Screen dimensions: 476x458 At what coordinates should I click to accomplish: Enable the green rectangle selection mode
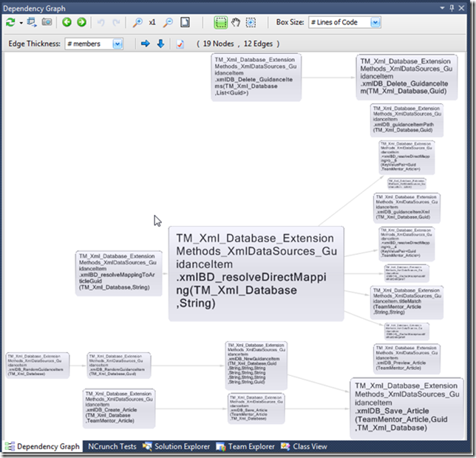(x=220, y=23)
